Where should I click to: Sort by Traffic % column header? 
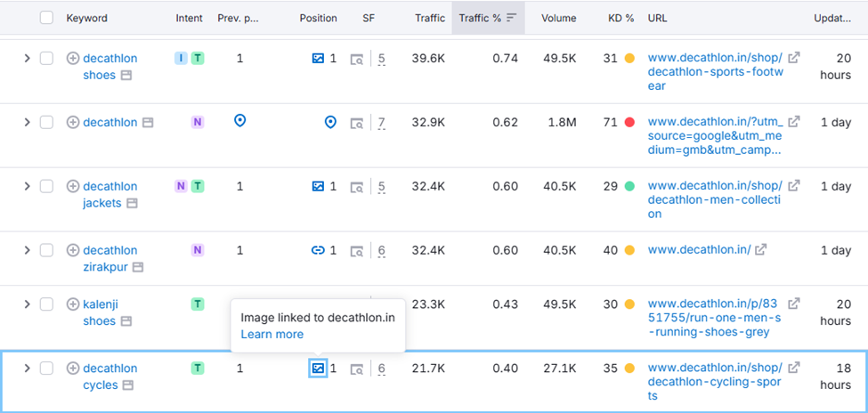(488, 18)
